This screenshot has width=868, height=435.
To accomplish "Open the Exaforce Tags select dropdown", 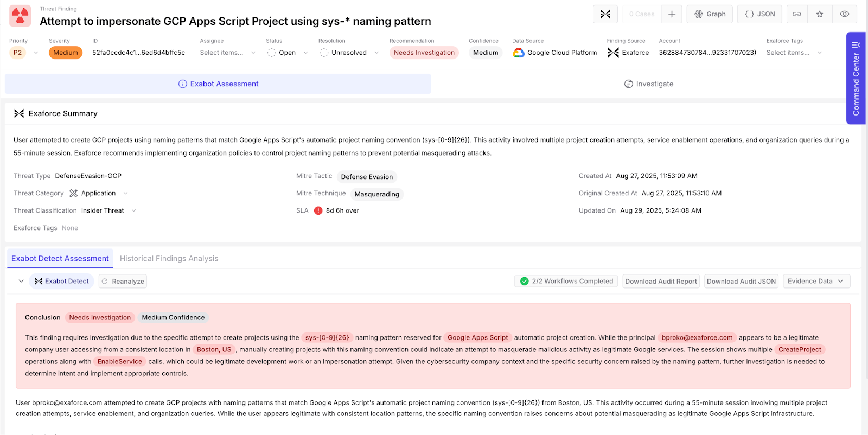I will pos(795,53).
